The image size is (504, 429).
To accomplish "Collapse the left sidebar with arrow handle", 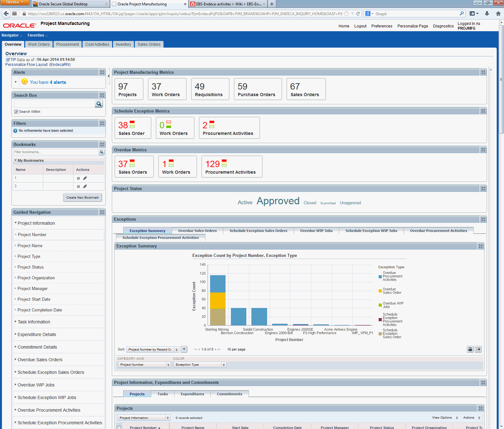I will tap(109, 76).
